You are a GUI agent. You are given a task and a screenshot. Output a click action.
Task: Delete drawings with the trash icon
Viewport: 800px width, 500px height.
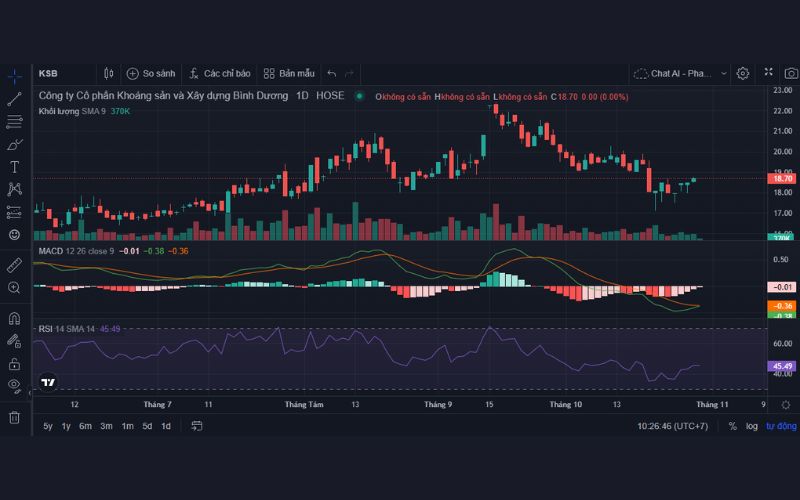[x=14, y=417]
